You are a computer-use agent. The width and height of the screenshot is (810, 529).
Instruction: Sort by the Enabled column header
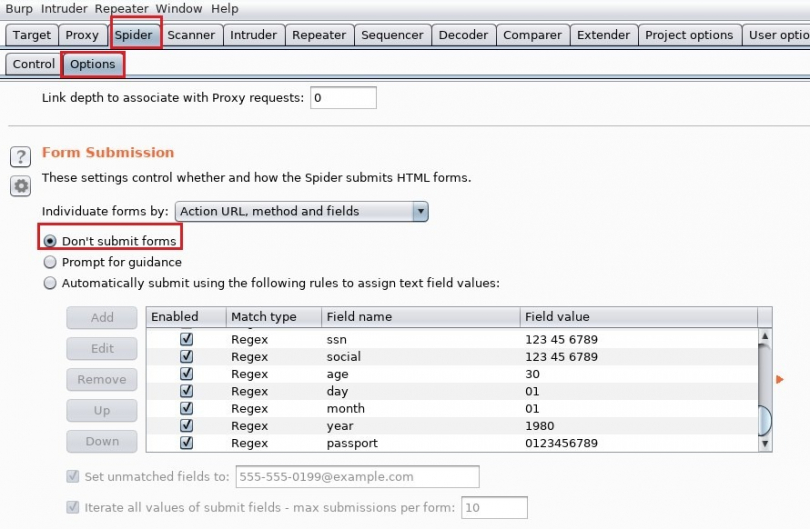point(186,317)
